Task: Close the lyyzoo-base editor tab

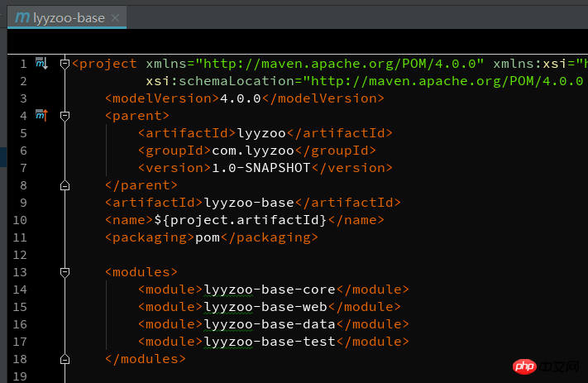Action: pyautogui.click(x=116, y=17)
